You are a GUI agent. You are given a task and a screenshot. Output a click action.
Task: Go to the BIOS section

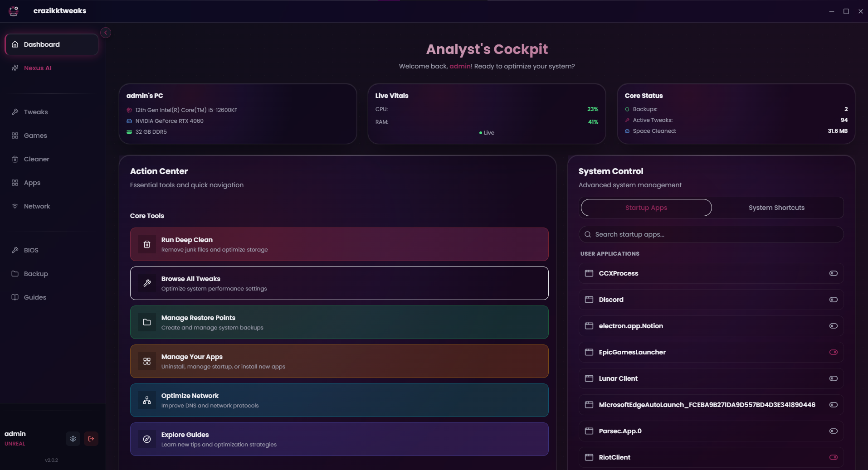point(31,250)
